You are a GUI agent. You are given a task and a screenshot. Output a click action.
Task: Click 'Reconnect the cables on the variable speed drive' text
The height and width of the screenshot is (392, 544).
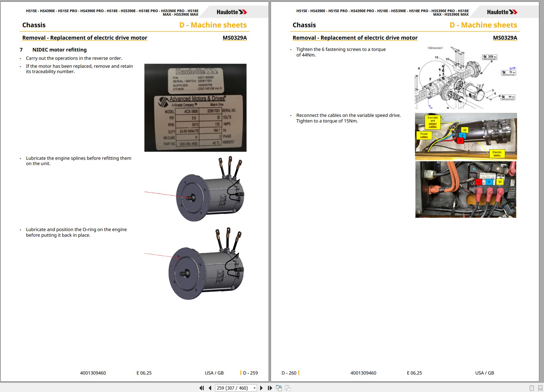[348, 118]
